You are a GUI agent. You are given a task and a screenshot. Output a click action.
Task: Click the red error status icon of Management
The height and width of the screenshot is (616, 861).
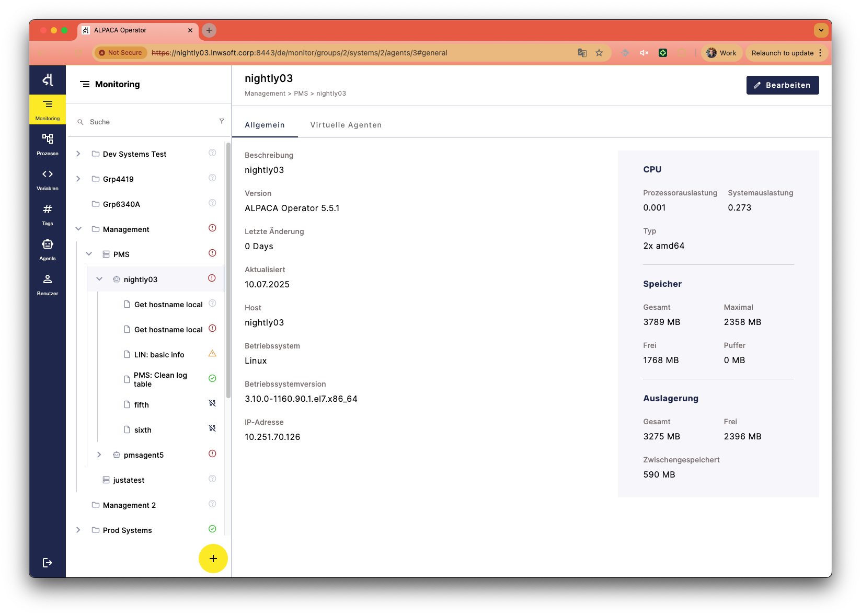tap(212, 228)
